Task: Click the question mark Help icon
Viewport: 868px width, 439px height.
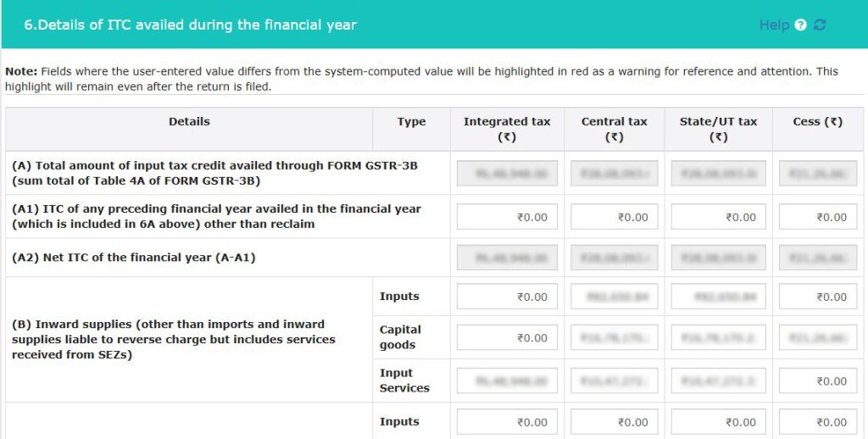Action: pyautogui.click(x=801, y=25)
